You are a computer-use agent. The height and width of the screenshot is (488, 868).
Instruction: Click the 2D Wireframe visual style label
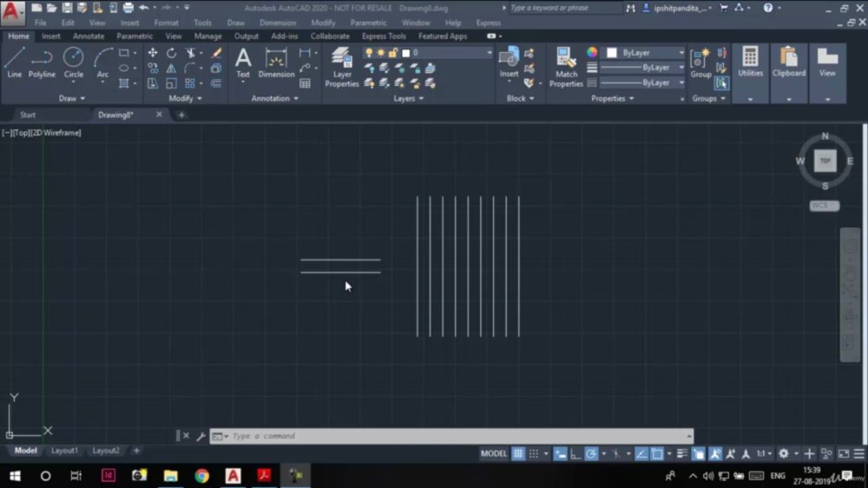coord(56,133)
